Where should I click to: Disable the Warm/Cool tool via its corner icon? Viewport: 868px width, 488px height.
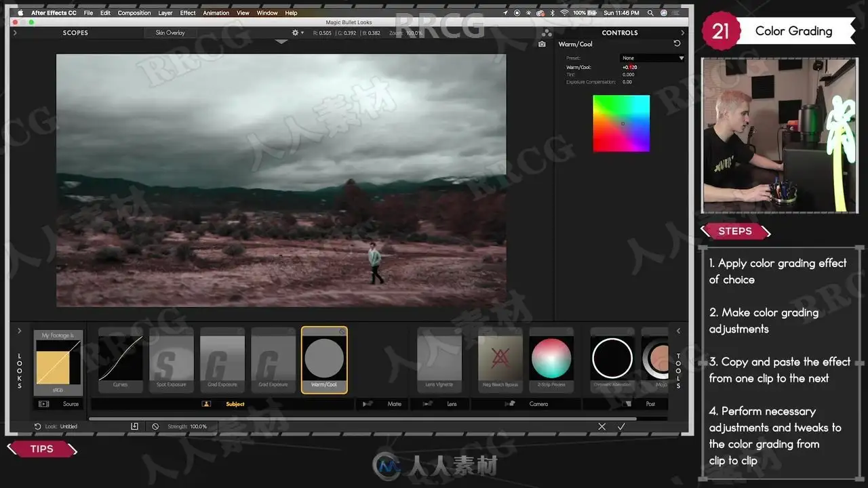point(342,331)
